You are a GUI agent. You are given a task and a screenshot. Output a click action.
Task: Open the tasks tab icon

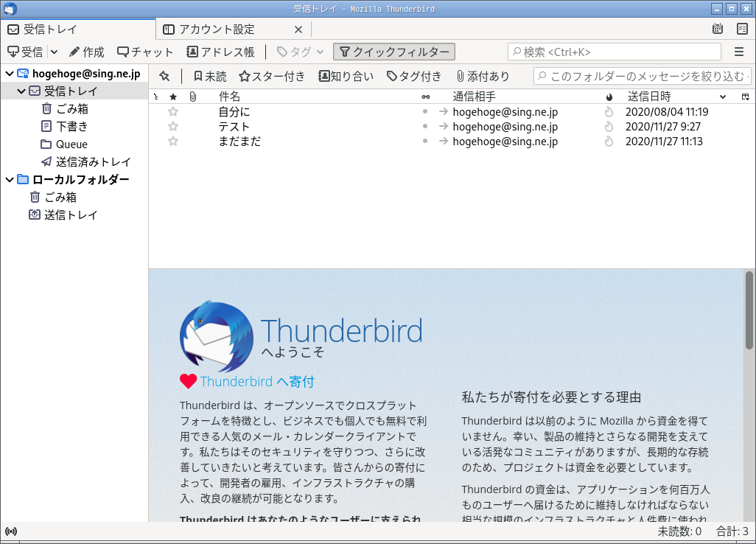click(743, 29)
